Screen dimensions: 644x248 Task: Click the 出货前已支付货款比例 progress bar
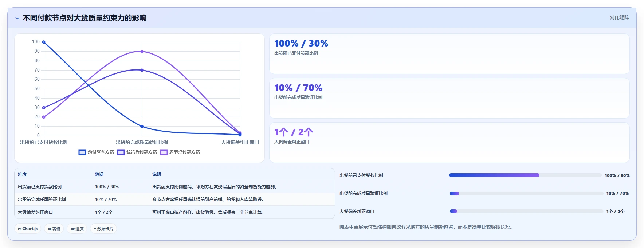click(x=525, y=175)
